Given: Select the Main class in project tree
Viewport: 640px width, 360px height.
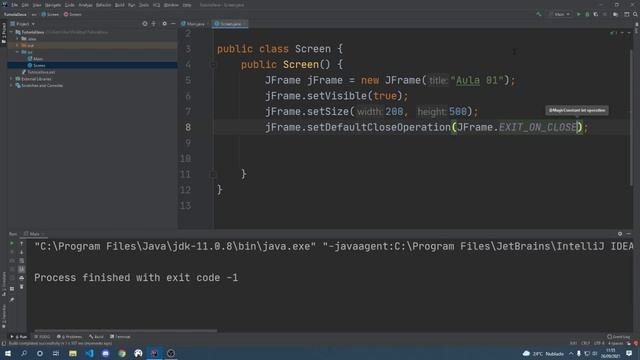Looking at the screenshot, I should tap(35, 59).
